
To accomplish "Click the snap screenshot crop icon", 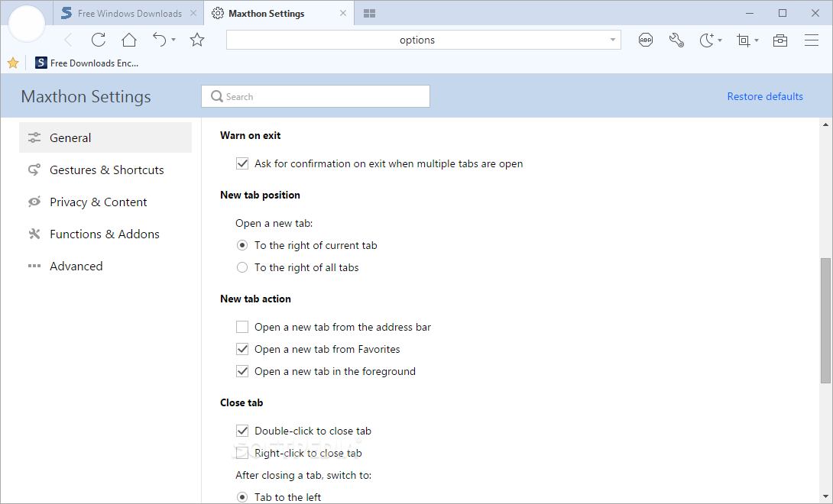I will pos(744,40).
